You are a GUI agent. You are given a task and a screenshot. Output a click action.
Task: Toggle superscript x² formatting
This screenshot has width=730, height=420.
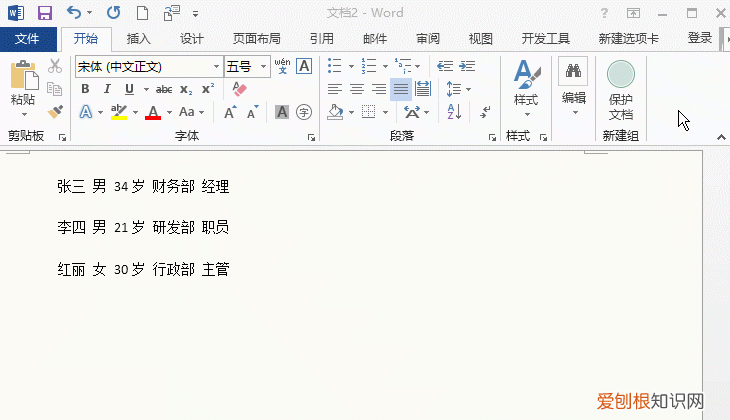click(x=208, y=88)
